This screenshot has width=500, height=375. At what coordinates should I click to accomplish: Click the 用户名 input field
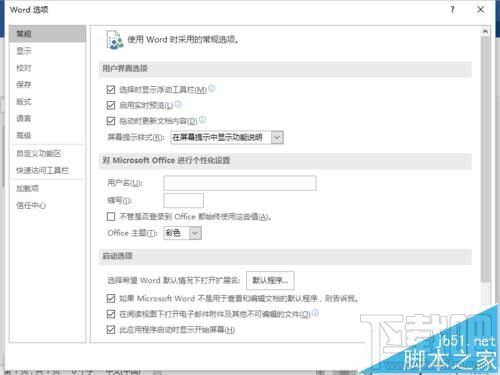click(x=240, y=183)
